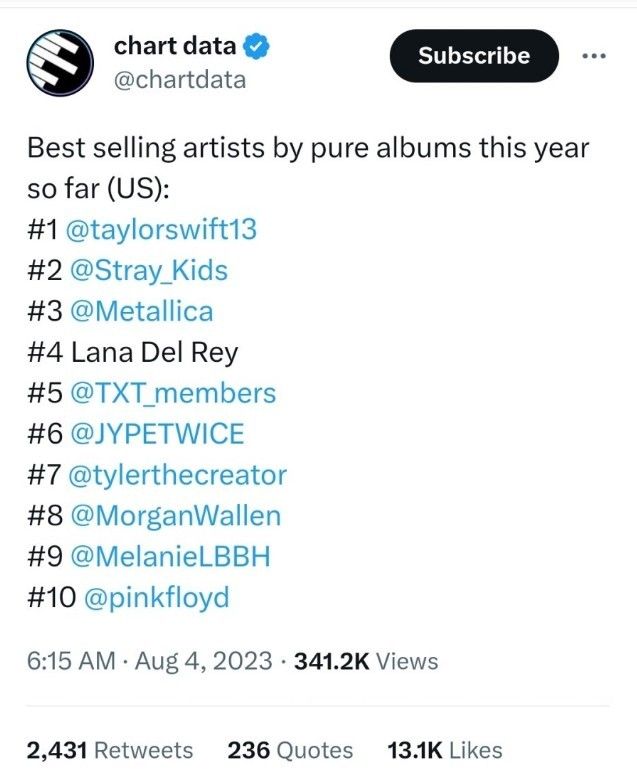Click the 6:15 AM Aug 4, 2023 timestamp
This screenshot has width=637, height=781.
149,661
